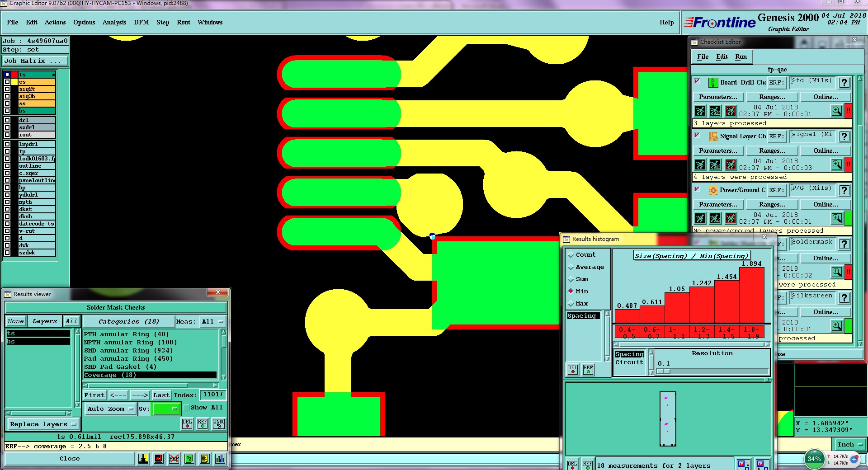Click DEL icon in Results viewer
Screen dimensions: 868x470
(187, 423)
